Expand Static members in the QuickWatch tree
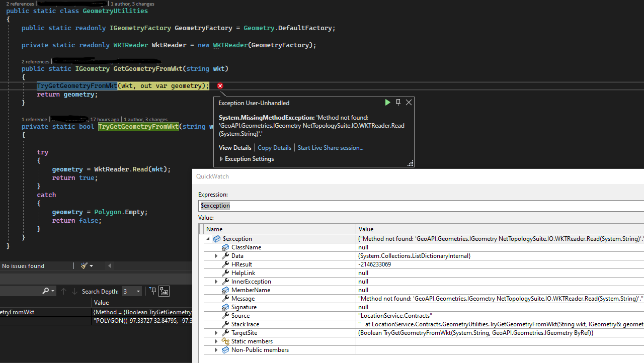Image resolution: width=644 pixels, height=363 pixels. tap(216, 341)
